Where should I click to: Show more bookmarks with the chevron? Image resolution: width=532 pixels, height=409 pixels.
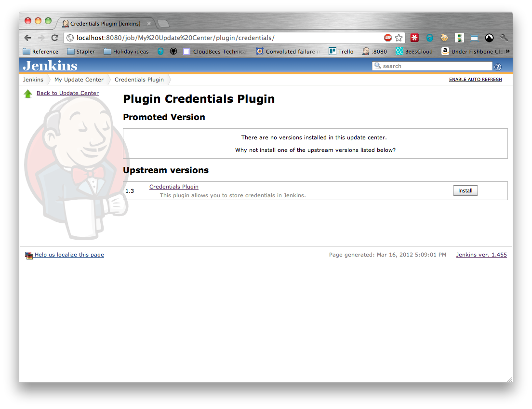(507, 51)
